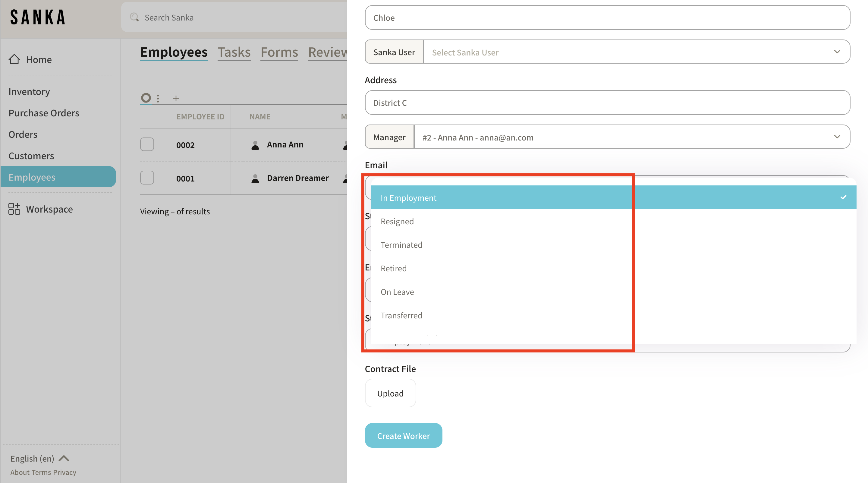Image resolution: width=868 pixels, height=483 pixels.
Task: Choose On Leave from status list
Action: (397, 292)
